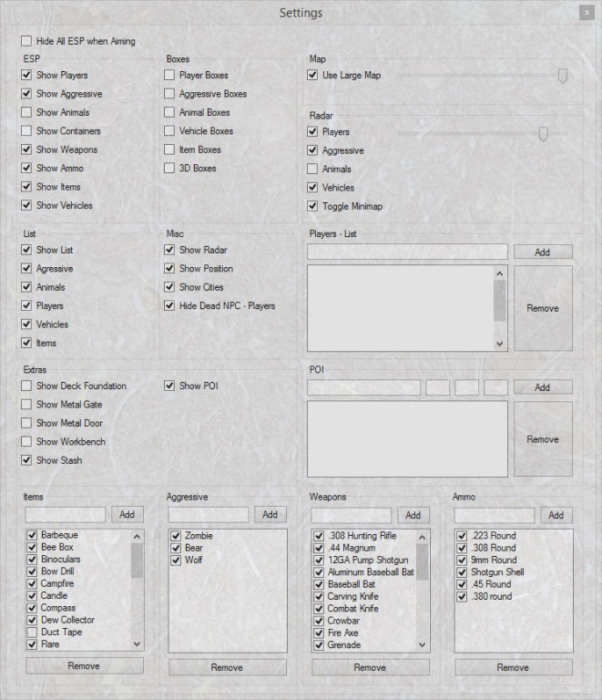Enable Player Boxes checkbox

coord(169,75)
